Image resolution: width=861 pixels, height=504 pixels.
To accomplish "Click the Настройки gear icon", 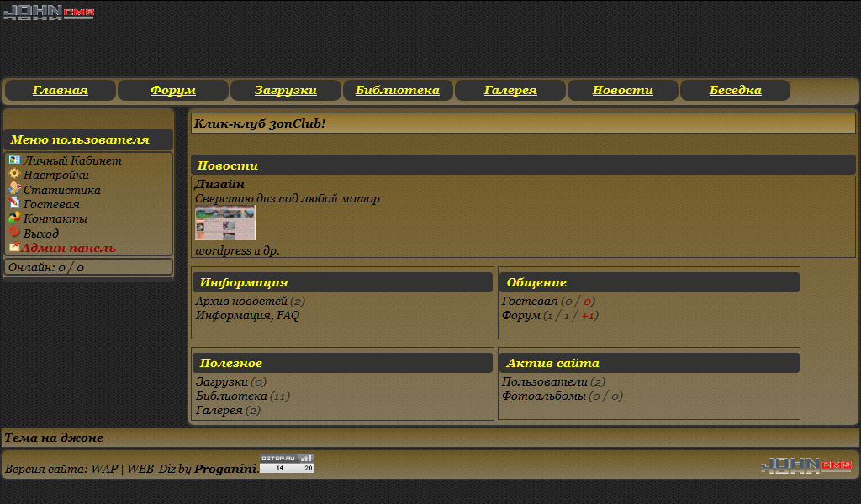I will 14,174.
